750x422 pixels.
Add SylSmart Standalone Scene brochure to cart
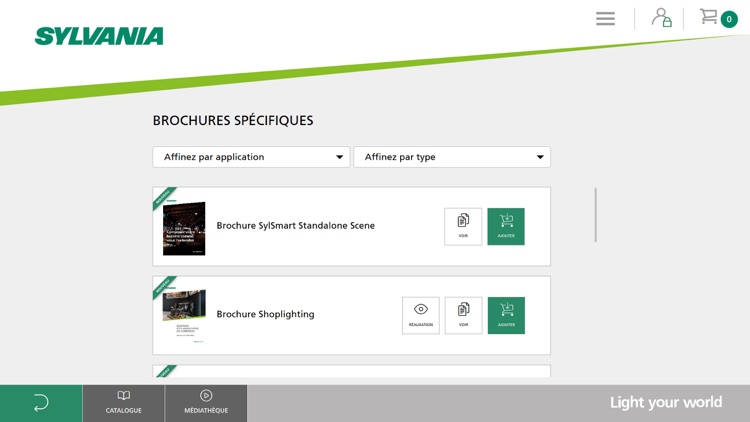506,226
